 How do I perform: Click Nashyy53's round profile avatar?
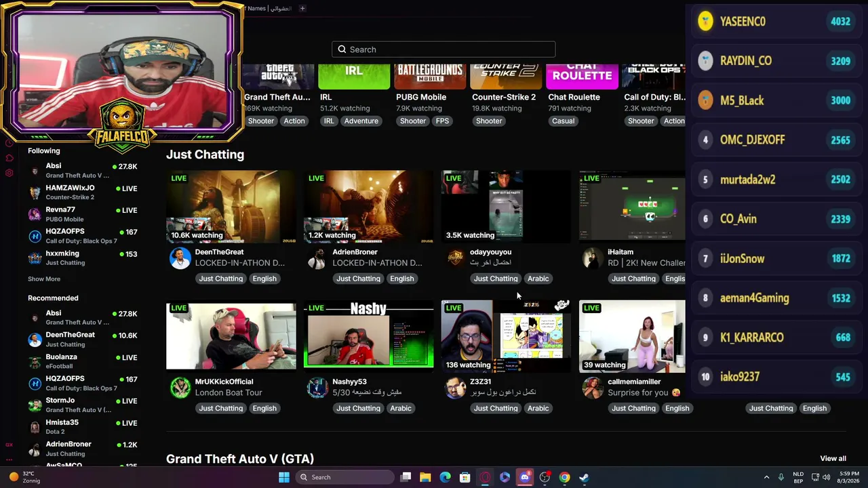(x=317, y=388)
